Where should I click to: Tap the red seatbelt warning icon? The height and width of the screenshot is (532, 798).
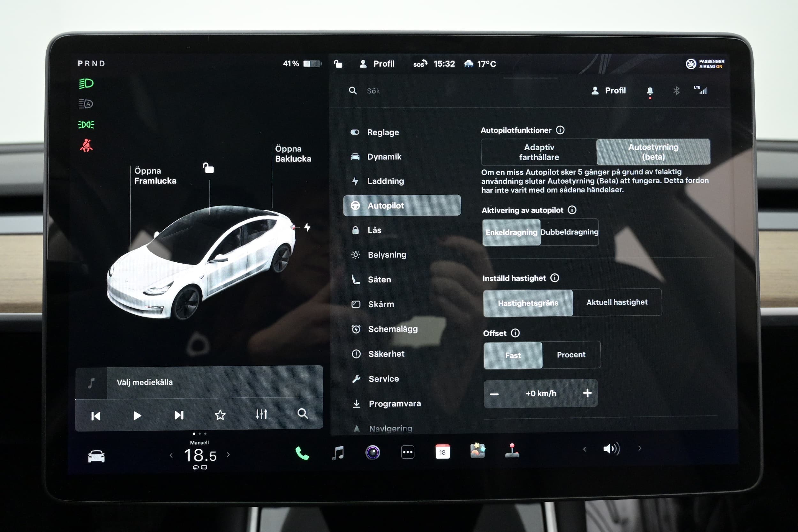point(86,145)
